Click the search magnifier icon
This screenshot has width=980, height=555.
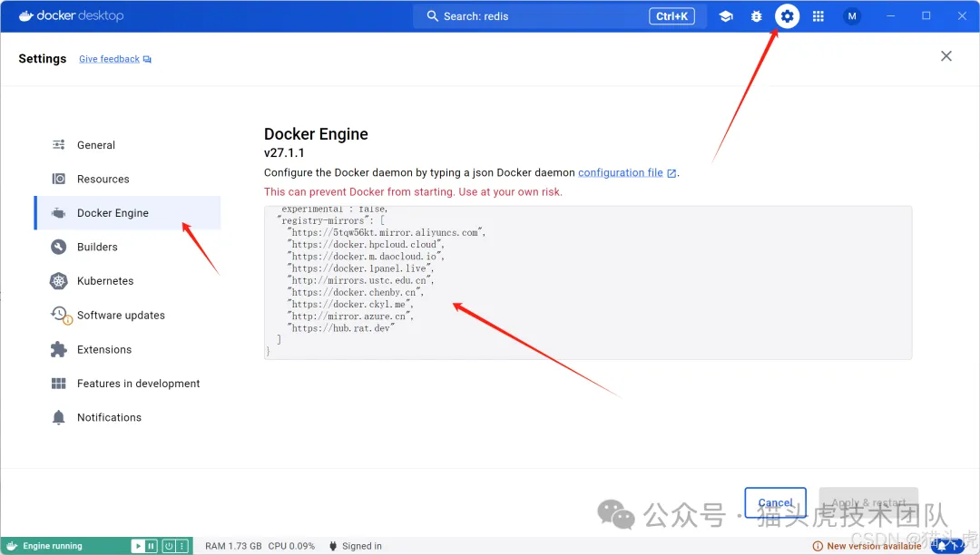(x=432, y=16)
